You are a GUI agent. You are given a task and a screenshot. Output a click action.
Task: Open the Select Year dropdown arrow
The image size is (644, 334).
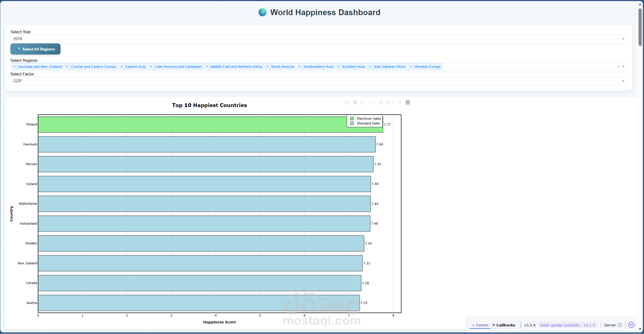pos(623,39)
